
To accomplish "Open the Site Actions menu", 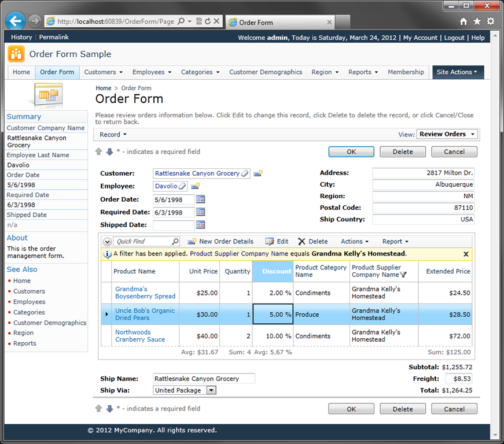I will pos(457,72).
